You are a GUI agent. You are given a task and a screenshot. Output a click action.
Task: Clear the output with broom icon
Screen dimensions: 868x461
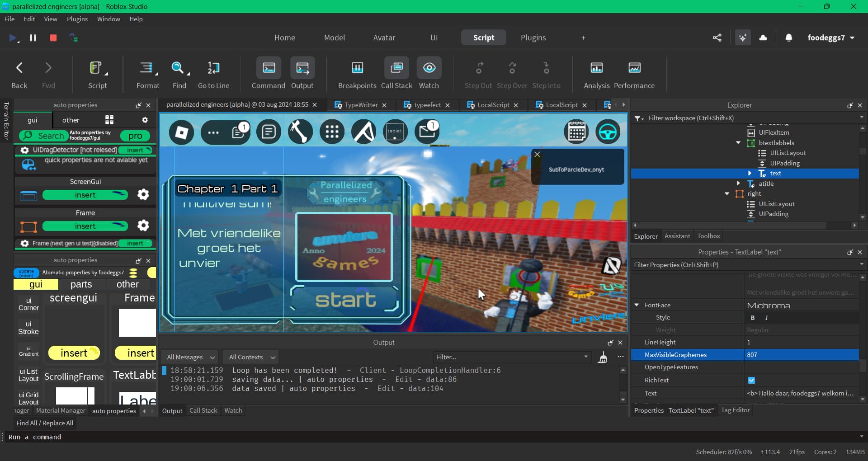[603, 358]
